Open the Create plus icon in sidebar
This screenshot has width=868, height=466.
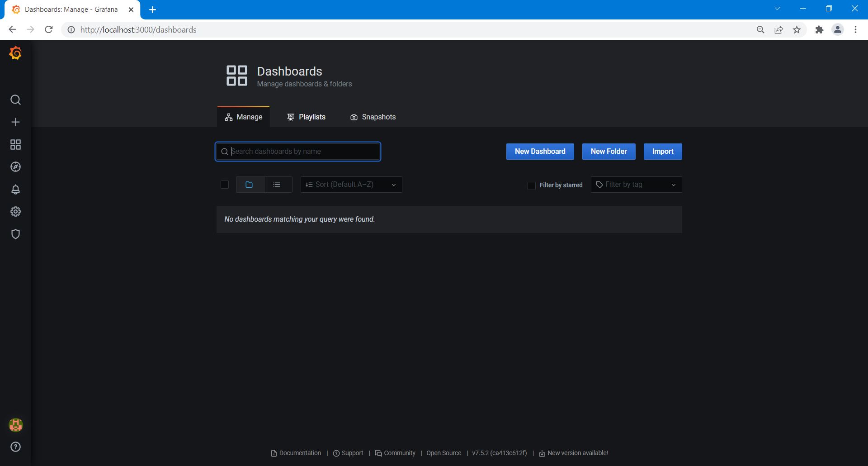click(x=15, y=122)
